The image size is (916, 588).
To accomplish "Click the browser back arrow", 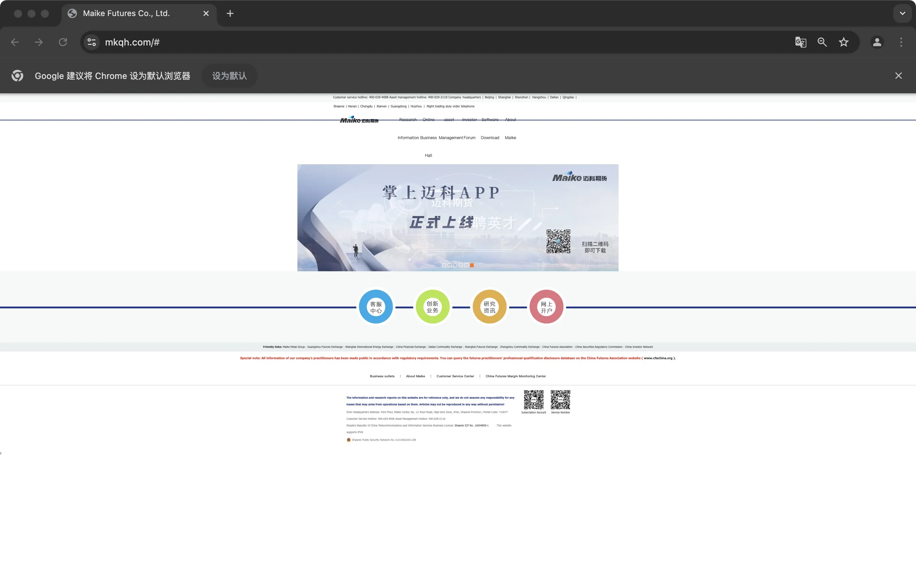I will 15,42.
